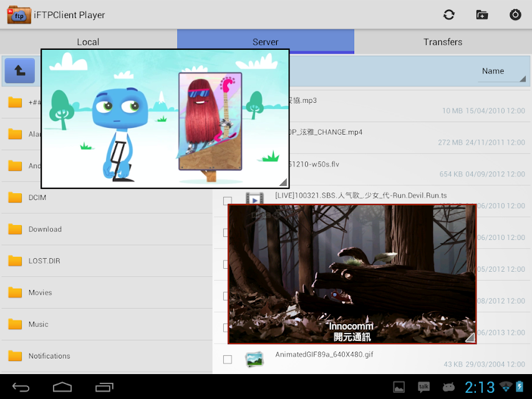Screen dimensions: 532x399
Task: Tap the Android Home navigation button
Action: click(x=62, y=387)
